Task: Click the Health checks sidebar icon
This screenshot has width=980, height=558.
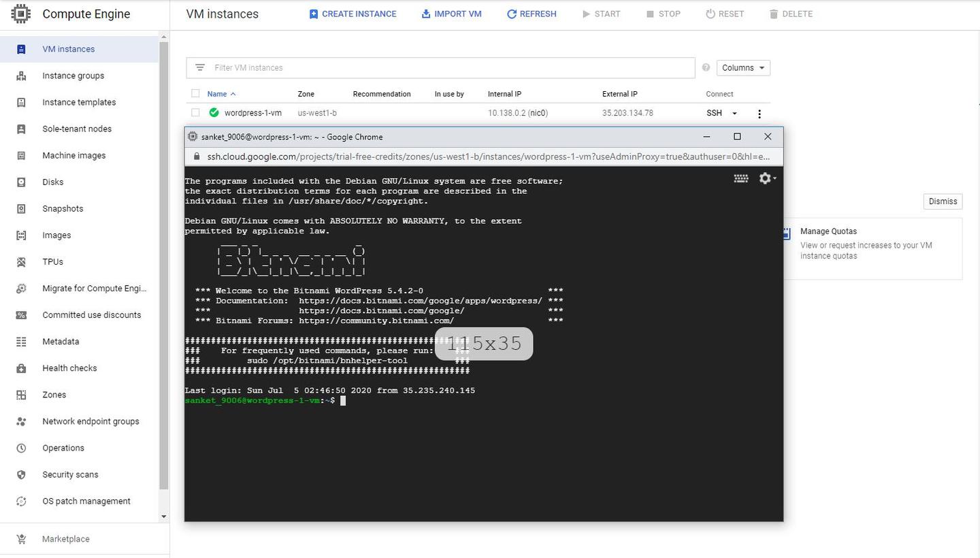Action: point(21,367)
